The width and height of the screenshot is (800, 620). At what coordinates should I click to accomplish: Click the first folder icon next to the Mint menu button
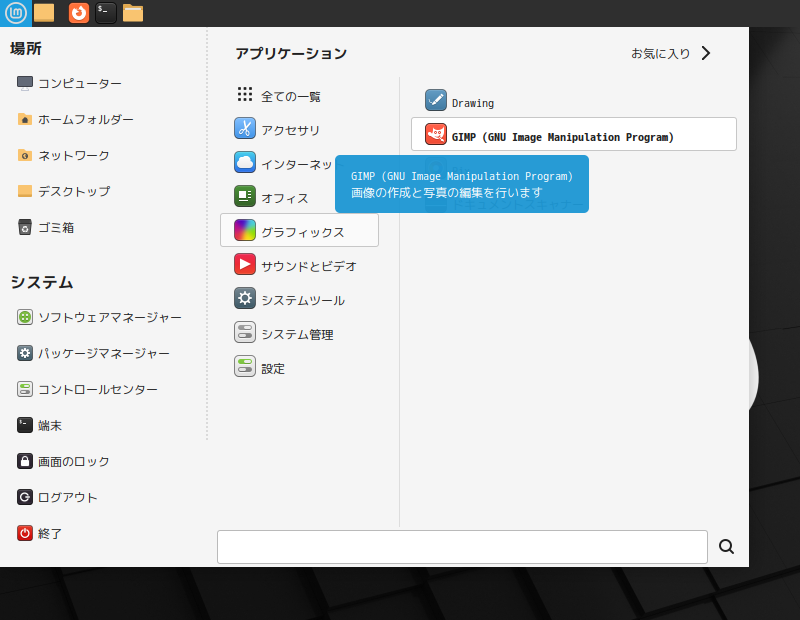(44, 13)
